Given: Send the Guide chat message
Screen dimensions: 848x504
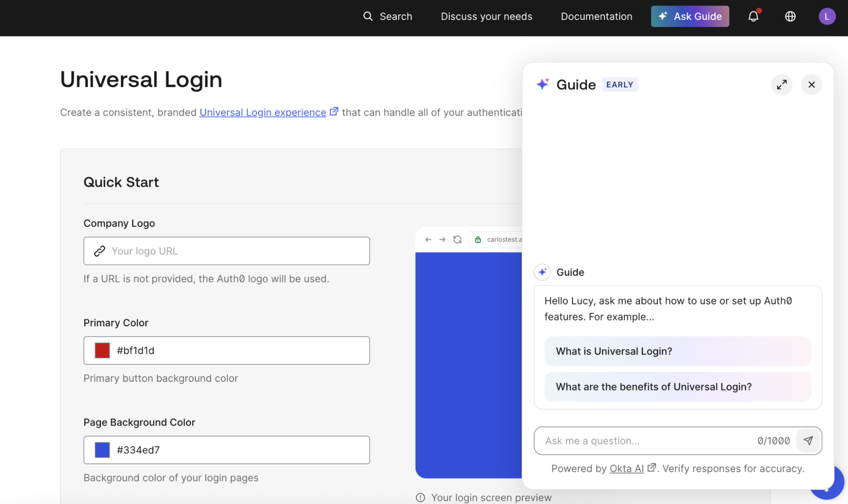Looking at the screenshot, I should 808,441.
